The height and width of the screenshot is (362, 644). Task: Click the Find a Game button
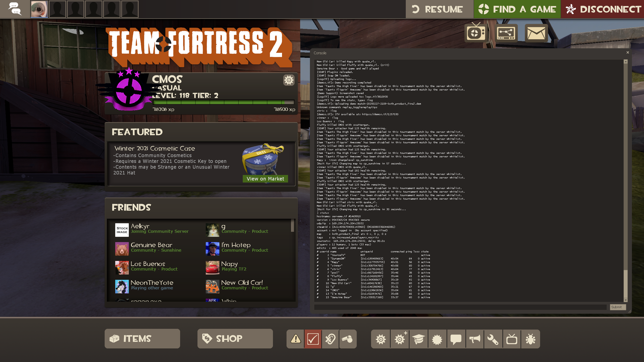517,9
